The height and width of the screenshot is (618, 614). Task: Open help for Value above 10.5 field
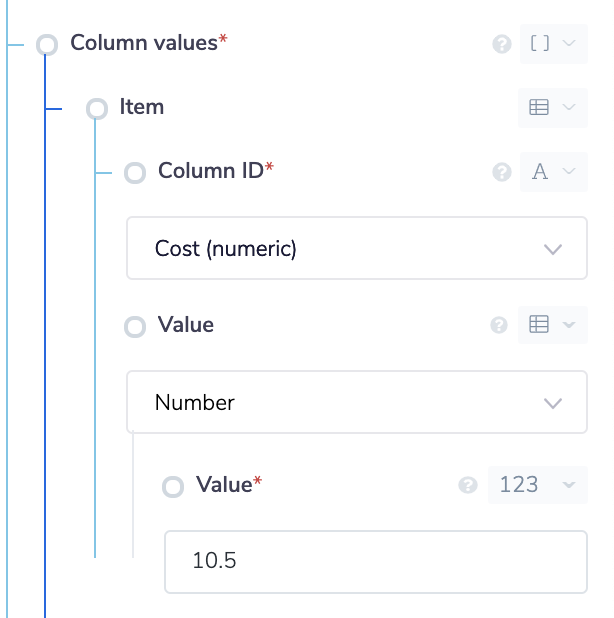[x=467, y=485]
